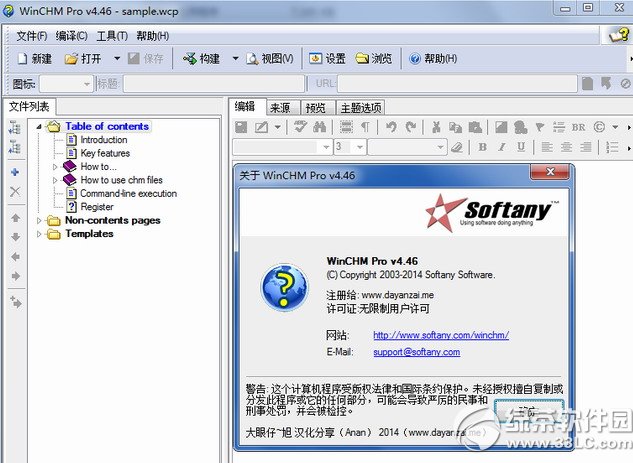Click the 新建 (New) toolbar button

tap(35, 59)
